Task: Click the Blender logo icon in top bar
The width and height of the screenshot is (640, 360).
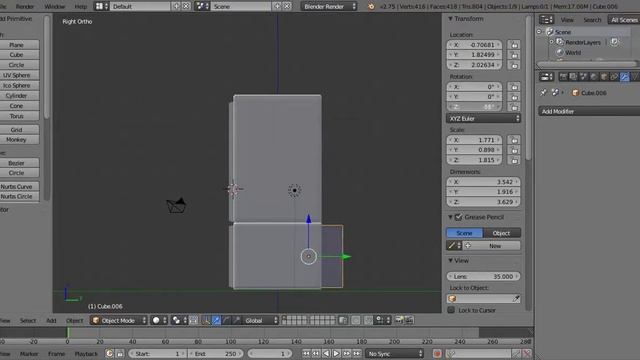Action: click(x=371, y=7)
